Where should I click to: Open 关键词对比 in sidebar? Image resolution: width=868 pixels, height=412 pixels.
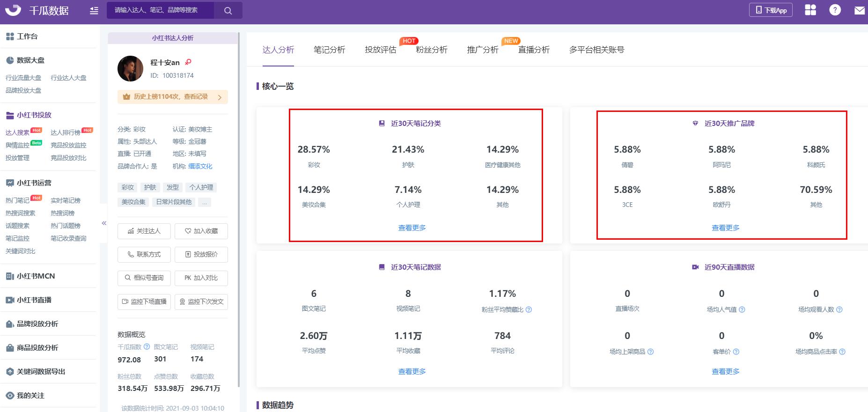[x=20, y=251]
